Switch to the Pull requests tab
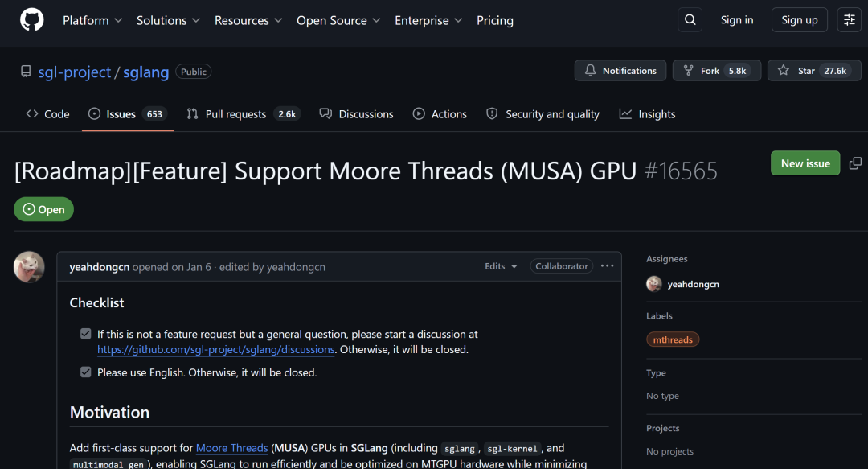868x469 pixels. pos(244,114)
